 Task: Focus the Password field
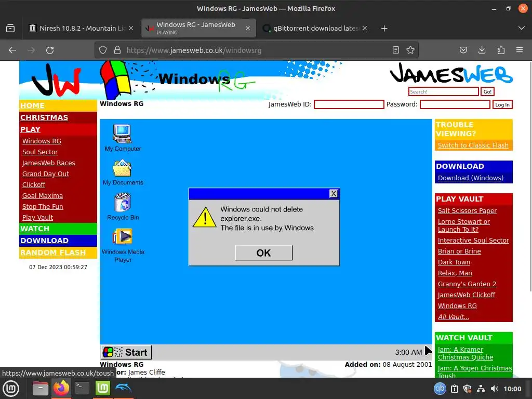pyautogui.click(x=455, y=104)
